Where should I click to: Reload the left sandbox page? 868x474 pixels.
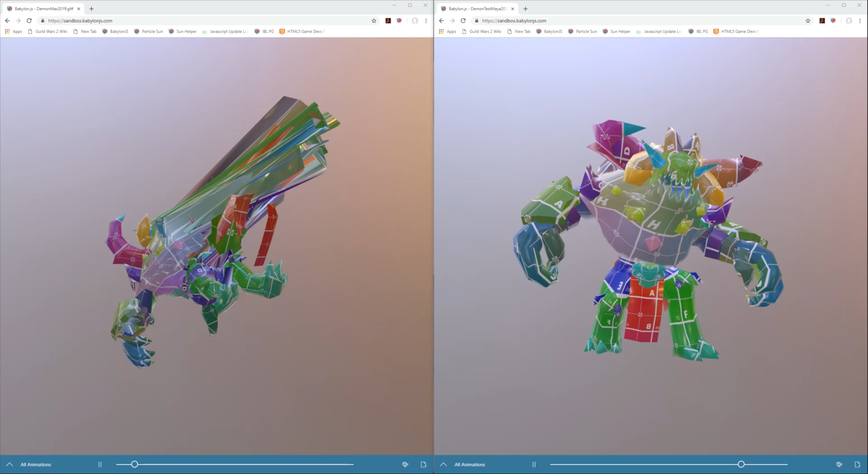point(29,21)
